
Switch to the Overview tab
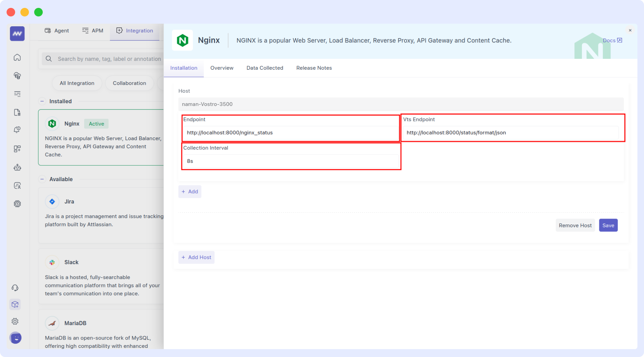222,68
